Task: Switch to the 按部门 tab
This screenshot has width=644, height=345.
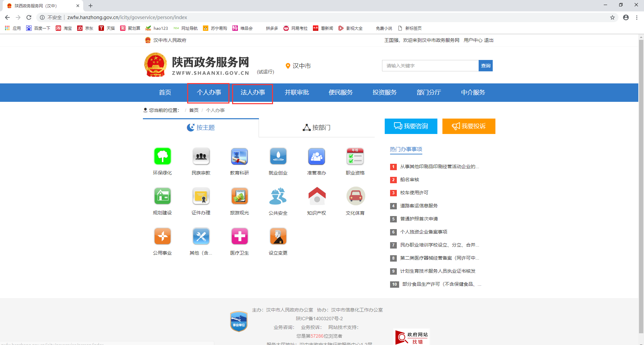Action: pyautogui.click(x=316, y=127)
